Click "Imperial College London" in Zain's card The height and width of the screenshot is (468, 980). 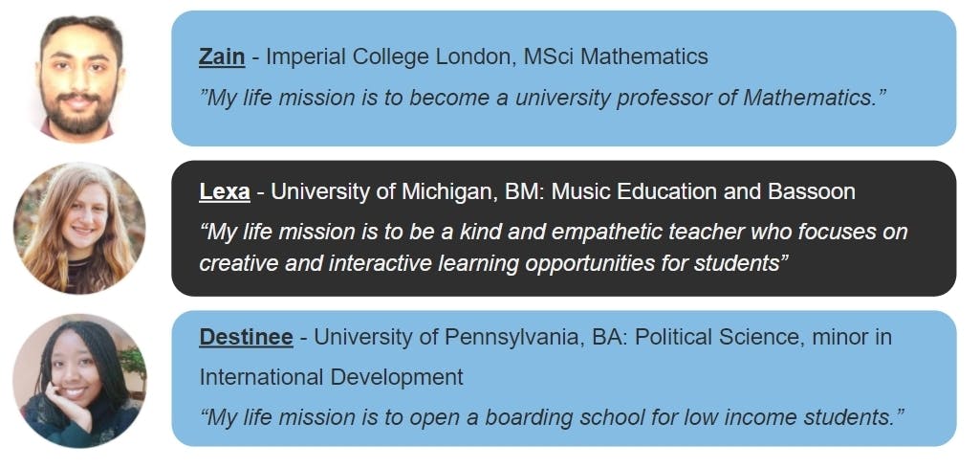click(x=390, y=56)
